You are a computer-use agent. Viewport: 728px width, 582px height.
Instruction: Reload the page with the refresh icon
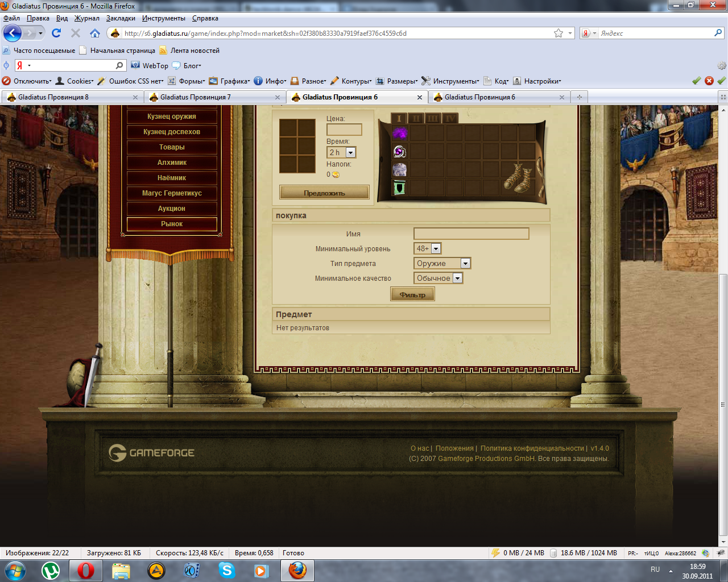coord(56,34)
